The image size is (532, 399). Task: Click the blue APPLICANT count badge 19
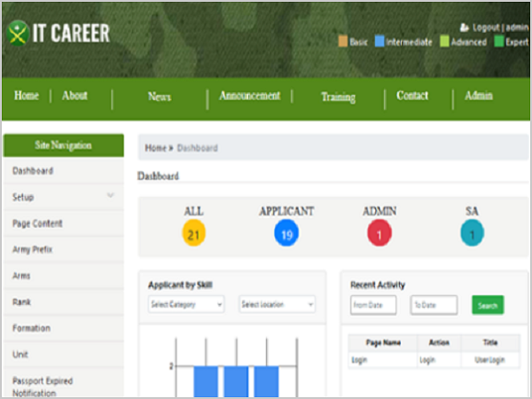click(x=286, y=233)
